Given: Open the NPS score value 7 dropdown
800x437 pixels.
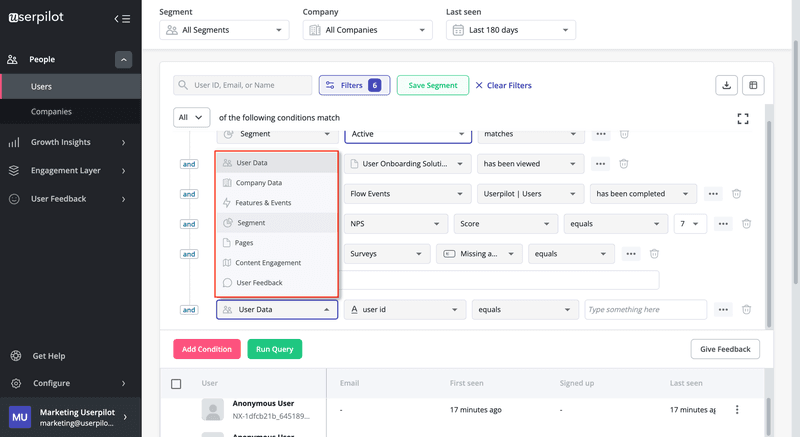Looking at the screenshot, I should (690, 224).
